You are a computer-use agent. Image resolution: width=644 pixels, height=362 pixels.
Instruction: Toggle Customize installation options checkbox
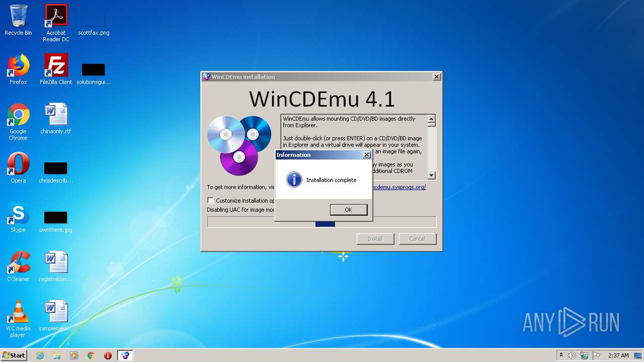point(210,200)
